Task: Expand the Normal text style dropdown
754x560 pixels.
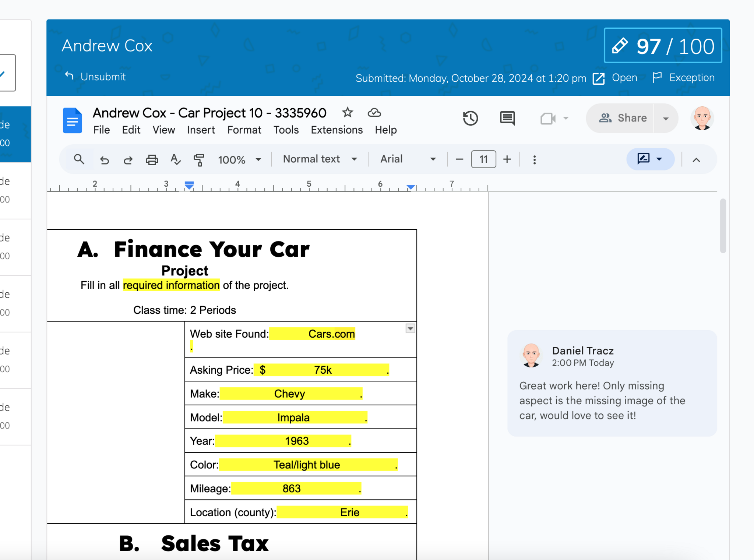Action: point(320,159)
